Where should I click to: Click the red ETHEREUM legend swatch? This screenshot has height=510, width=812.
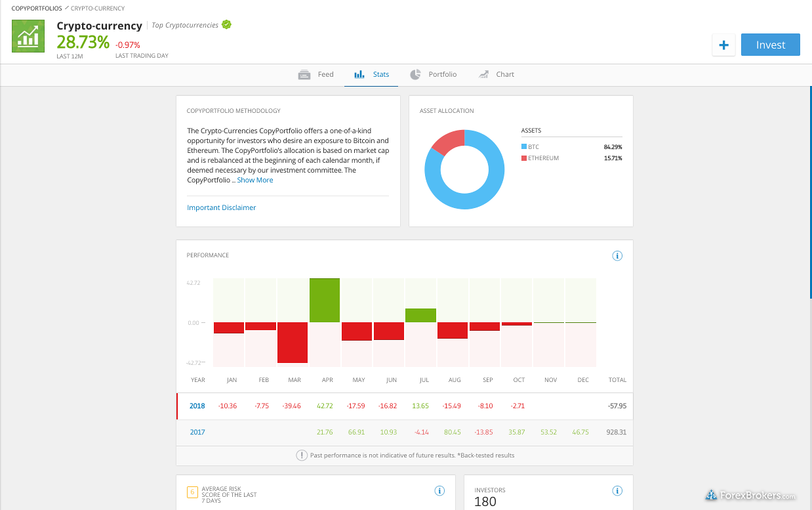coord(524,158)
